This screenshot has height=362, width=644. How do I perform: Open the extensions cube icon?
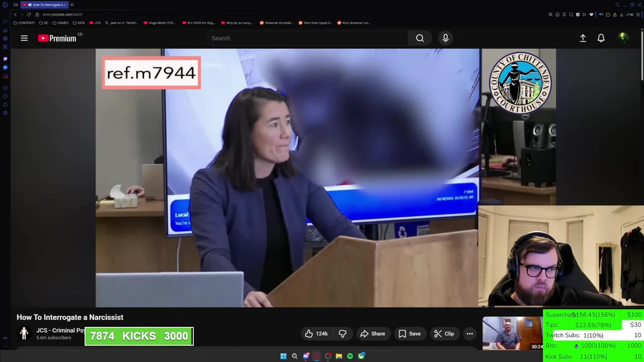tap(608, 15)
